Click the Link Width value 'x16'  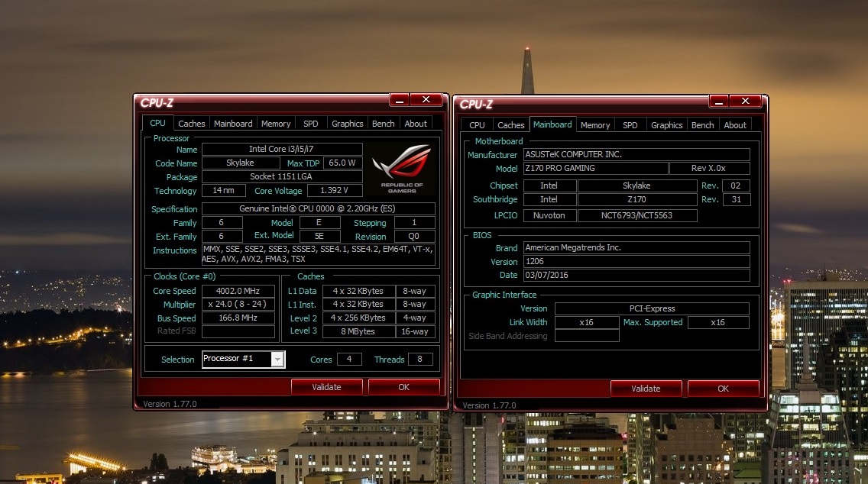[587, 322]
